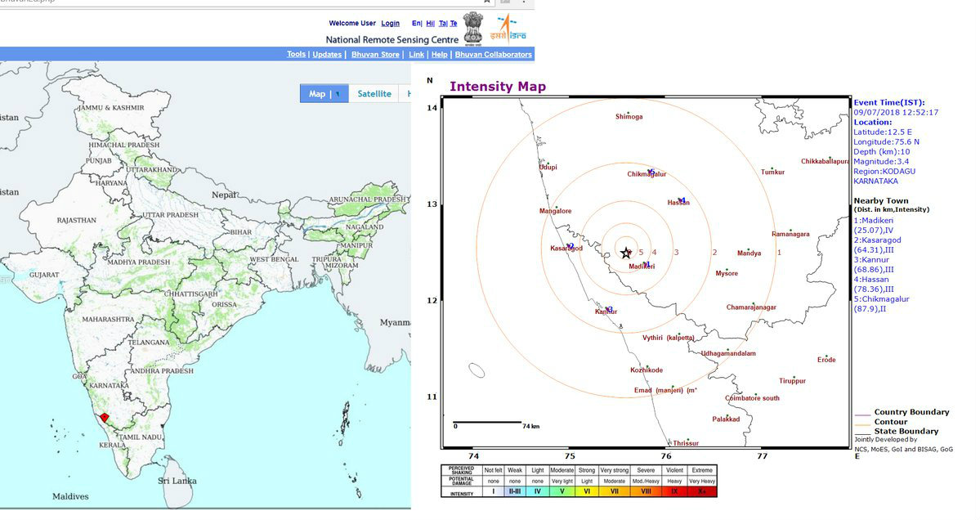Click the Government of India emblem

(473, 29)
